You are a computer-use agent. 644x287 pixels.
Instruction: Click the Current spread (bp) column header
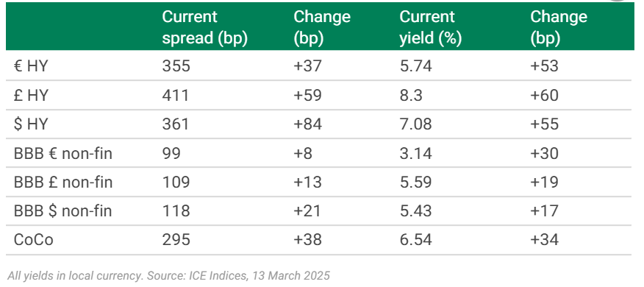tap(204, 27)
